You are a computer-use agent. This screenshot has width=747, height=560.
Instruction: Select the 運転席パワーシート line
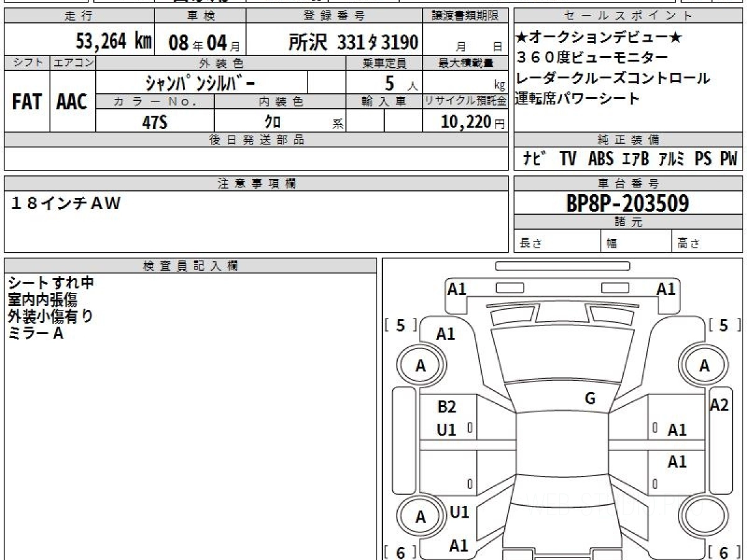[x=578, y=98]
